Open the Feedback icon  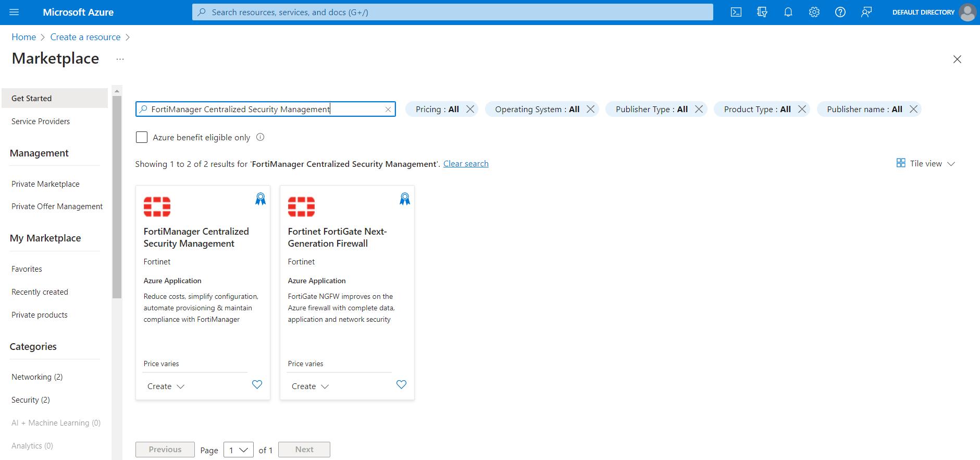(866, 12)
